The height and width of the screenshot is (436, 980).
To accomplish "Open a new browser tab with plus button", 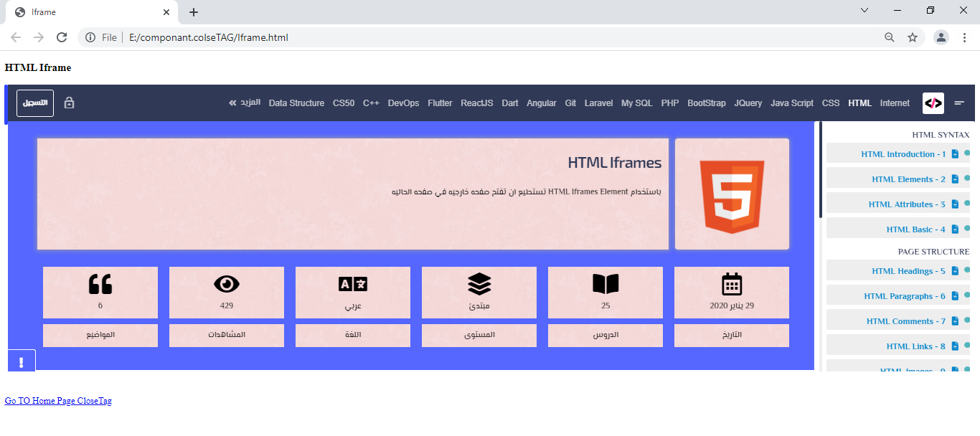I will (194, 12).
